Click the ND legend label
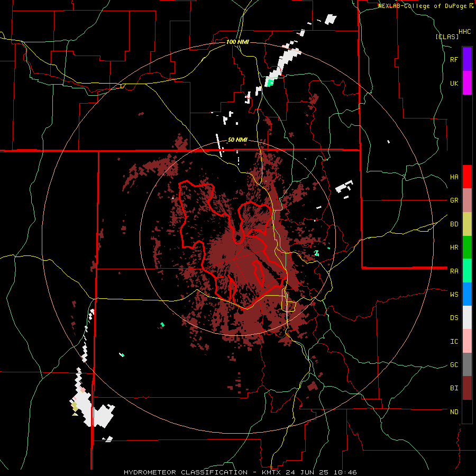 [454, 412]
